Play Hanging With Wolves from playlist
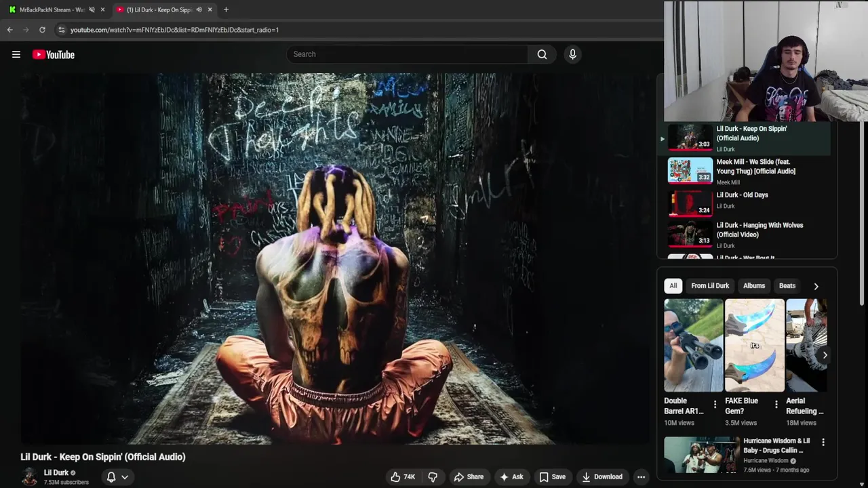 click(x=744, y=235)
